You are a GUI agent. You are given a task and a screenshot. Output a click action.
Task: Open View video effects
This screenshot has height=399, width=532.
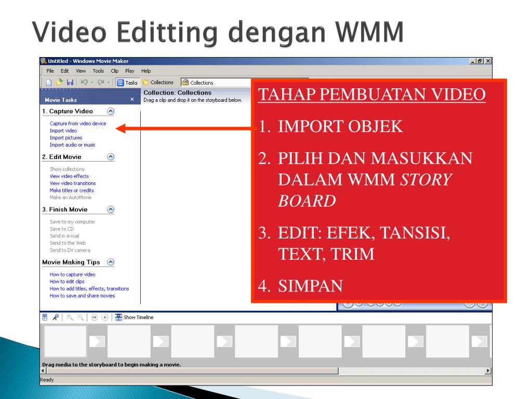point(69,176)
